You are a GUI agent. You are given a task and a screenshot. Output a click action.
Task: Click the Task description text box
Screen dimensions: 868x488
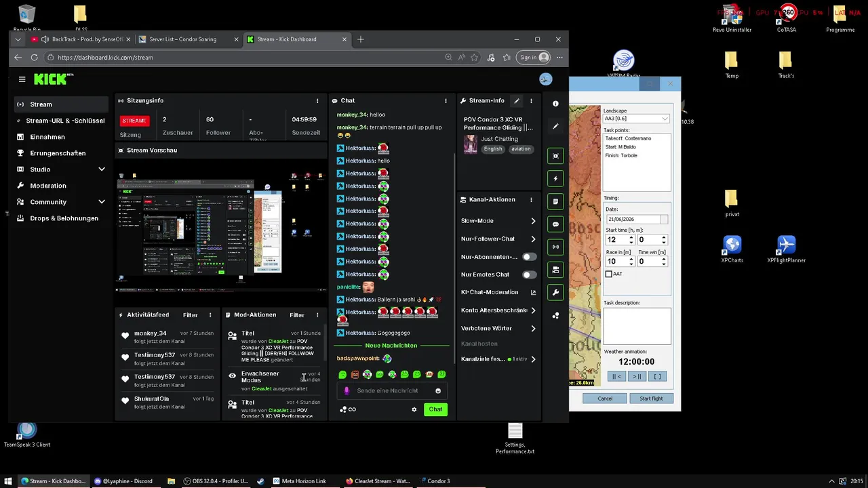coord(637,326)
